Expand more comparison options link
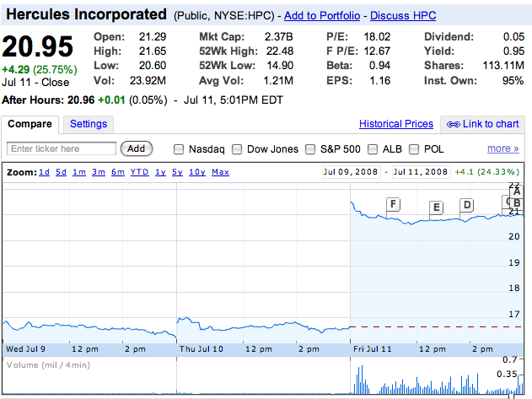 (502, 148)
